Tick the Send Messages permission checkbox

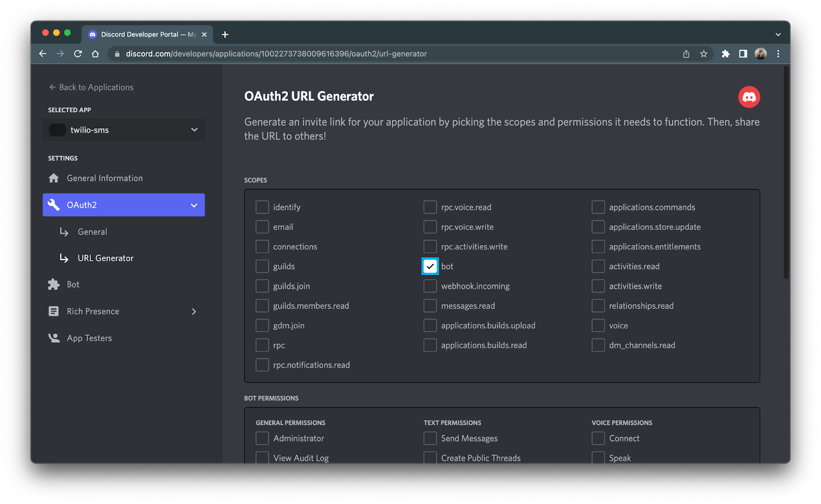(x=430, y=438)
